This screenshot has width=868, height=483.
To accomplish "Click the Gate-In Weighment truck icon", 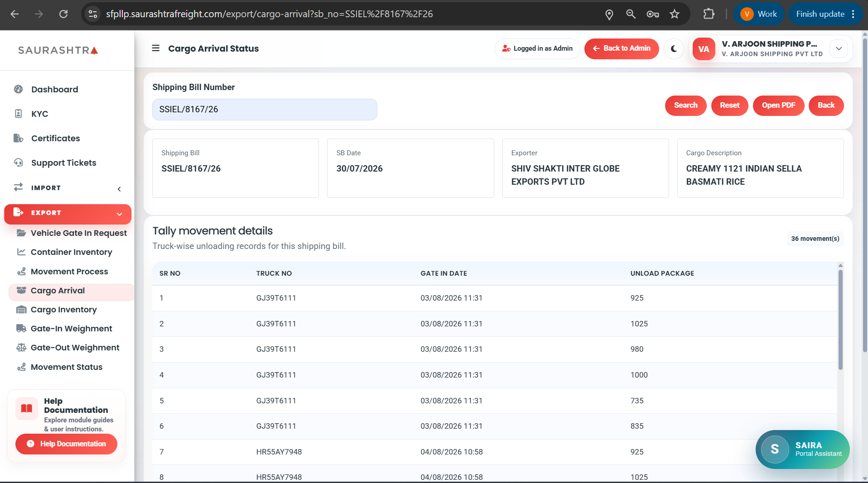I will click(21, 328).
